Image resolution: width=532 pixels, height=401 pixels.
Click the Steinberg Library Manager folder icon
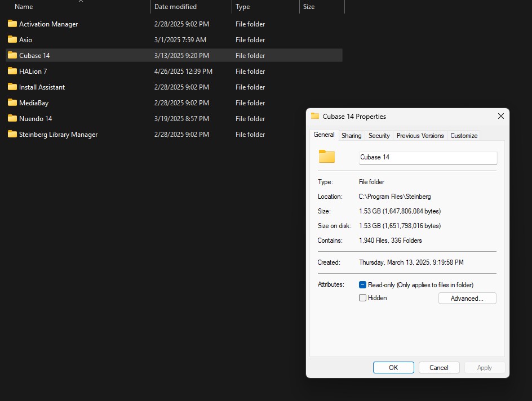pos(12,134)
